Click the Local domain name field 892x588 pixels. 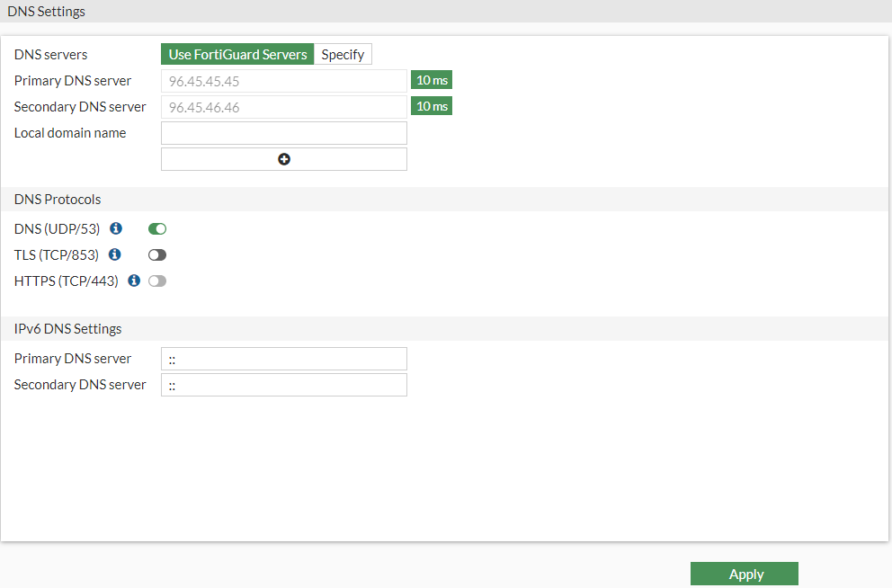[x=284, y=133]
